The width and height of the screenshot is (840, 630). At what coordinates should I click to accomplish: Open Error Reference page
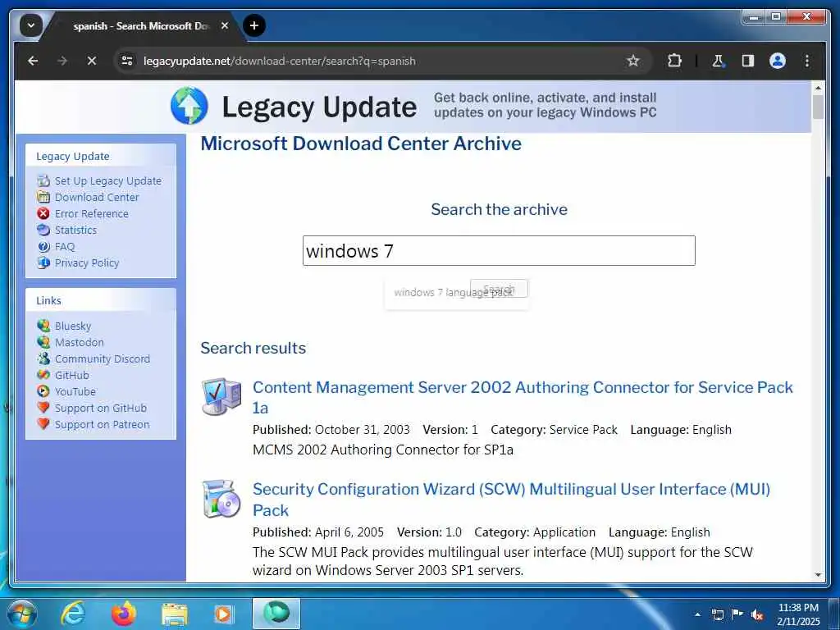(x=92, y=214)
